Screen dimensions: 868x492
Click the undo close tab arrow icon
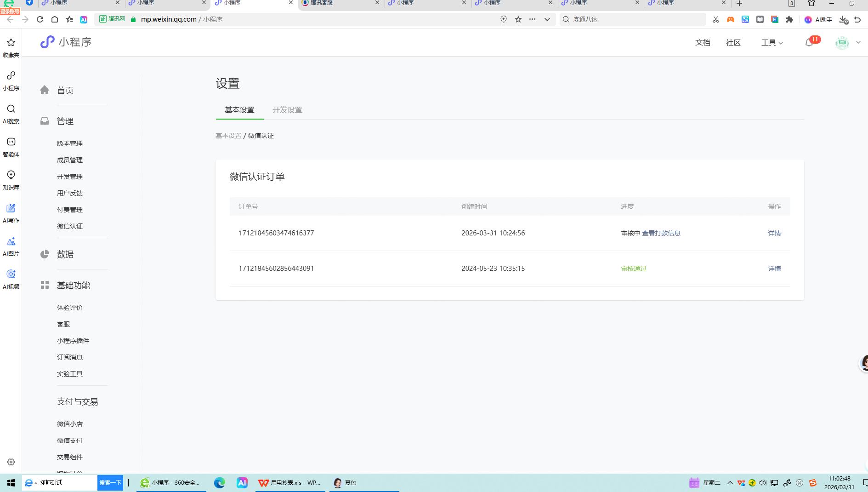pos(857,19)
